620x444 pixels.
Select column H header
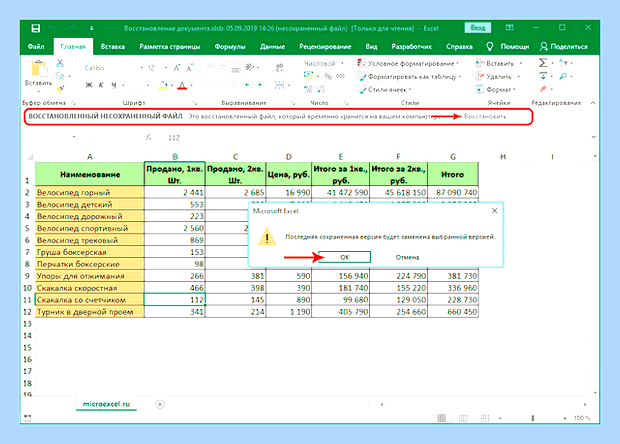pos(503,157)
